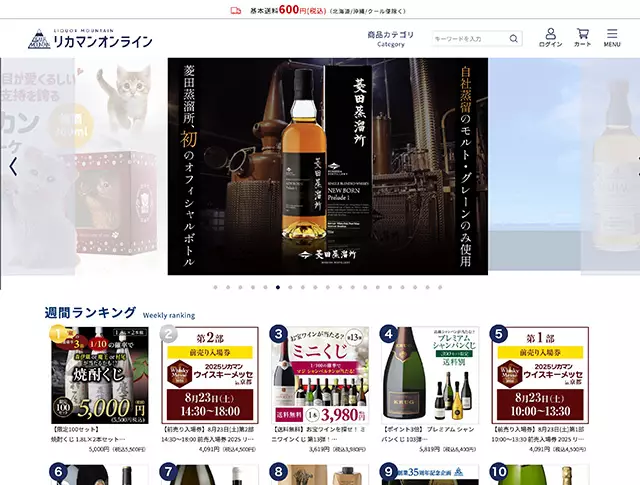Click the delivery truck icon in top banner
The width and height of the screenshot is (640, 485).
[236, 11]
